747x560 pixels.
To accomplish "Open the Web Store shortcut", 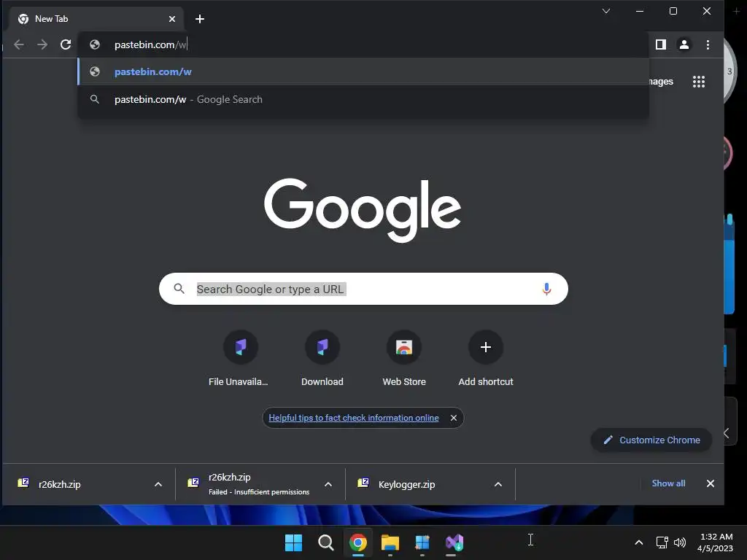I will 404,357.
